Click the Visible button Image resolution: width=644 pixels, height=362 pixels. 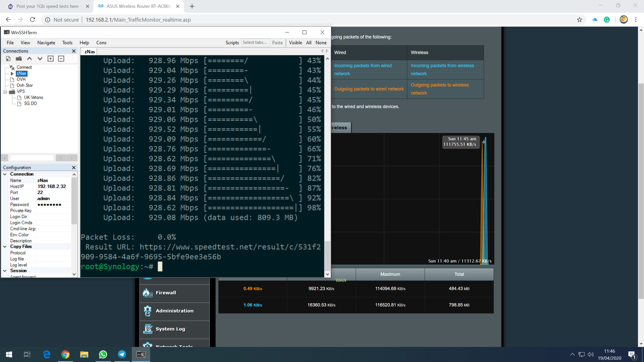coord(295,43)
